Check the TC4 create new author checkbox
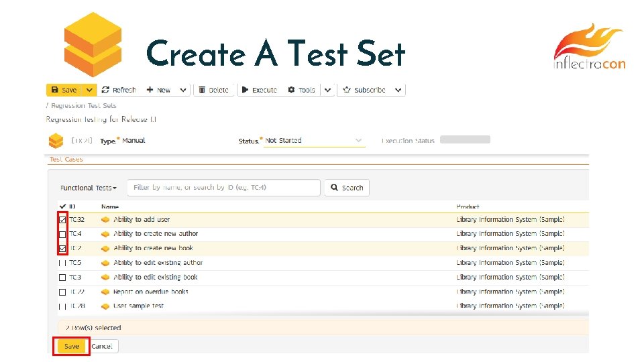 click(62, 234)
